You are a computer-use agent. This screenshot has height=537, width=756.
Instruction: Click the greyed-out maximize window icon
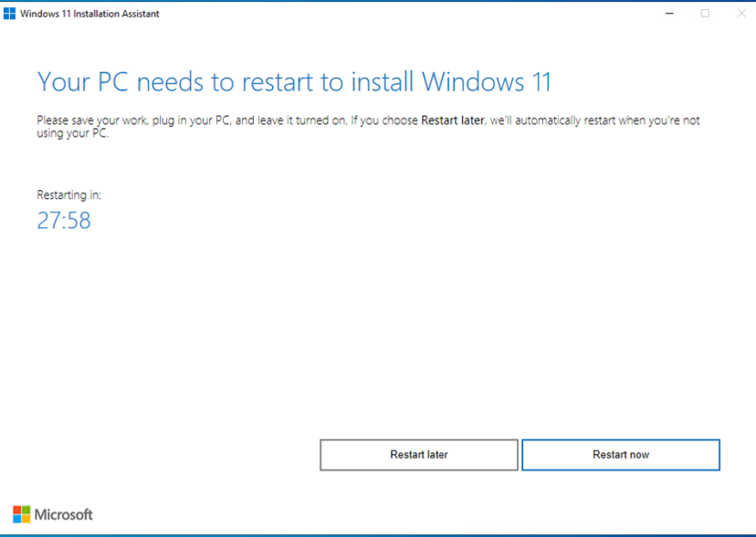(705, 14)
